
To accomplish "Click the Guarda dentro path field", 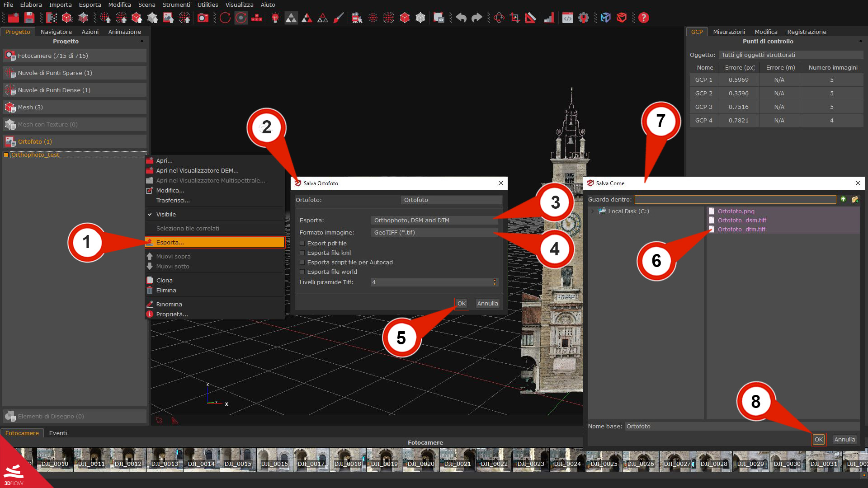I will [x=735, y=199].
